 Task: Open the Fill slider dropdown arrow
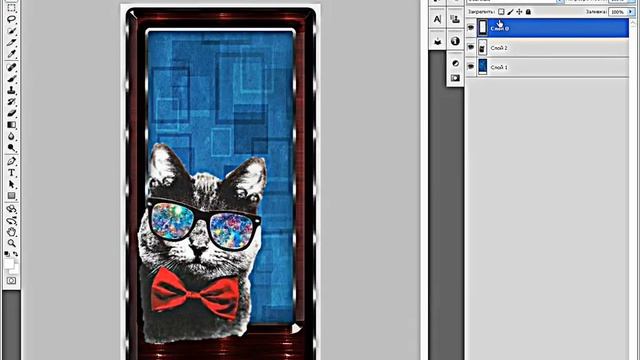pos(631,12)
